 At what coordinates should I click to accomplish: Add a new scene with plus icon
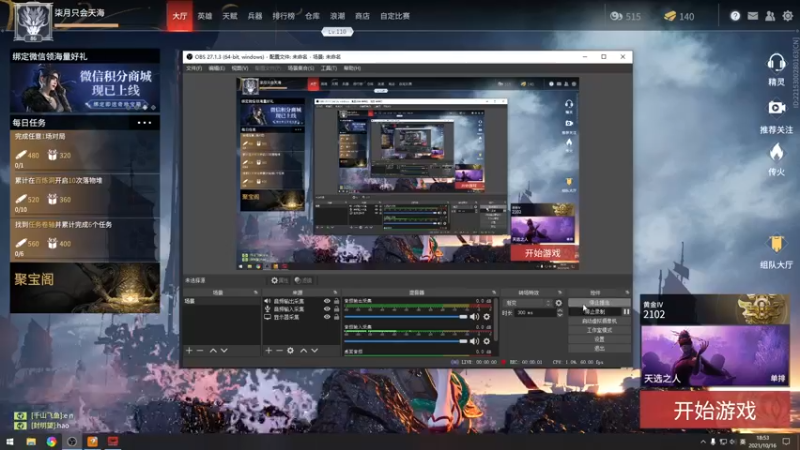tap(189, 351)
